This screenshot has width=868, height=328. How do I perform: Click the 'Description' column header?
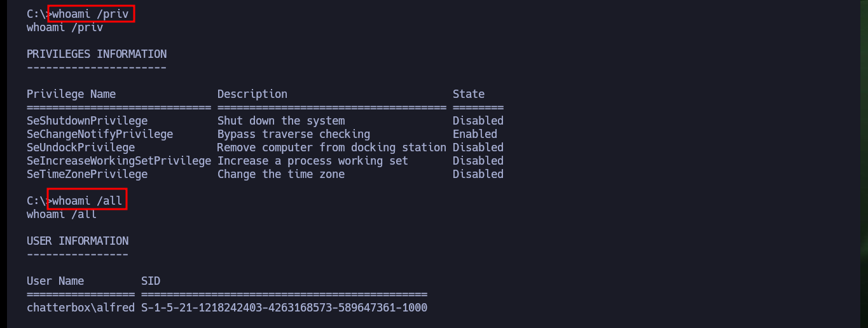(252, 94)
